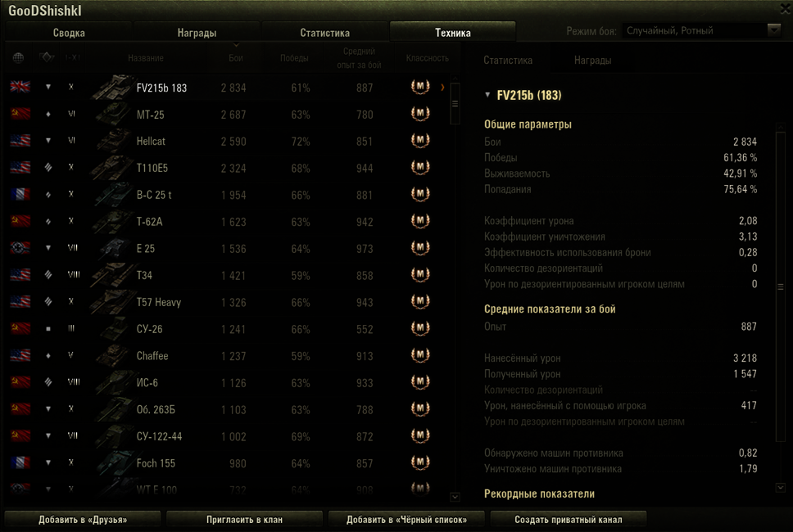Click the mastery badge of T110E5
This screenshot has width=793, height=532.
coord(420,167)
